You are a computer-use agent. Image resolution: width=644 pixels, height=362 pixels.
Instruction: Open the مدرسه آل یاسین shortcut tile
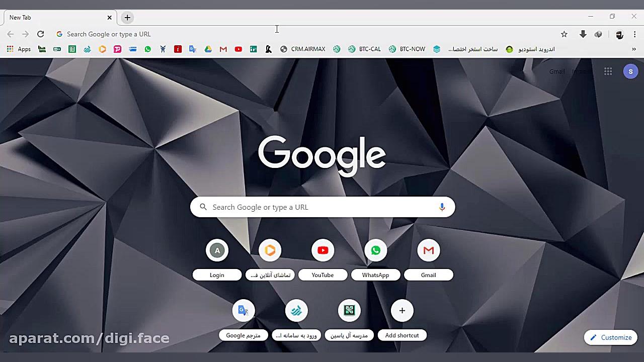pyautogui.click(x=349, y=321)
